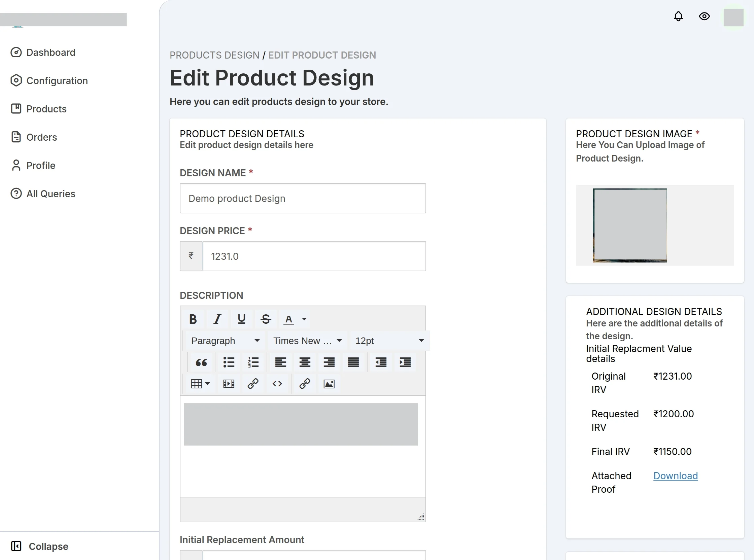Open the source code view icon
This screenshot has width=754, height=560.
tap(277, 384)
